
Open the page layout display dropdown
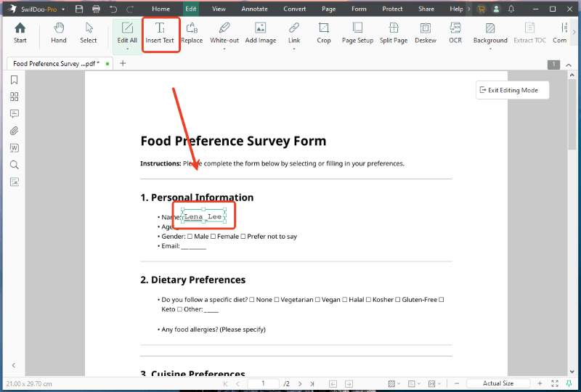pyautogui.click(x=414, y=384)
